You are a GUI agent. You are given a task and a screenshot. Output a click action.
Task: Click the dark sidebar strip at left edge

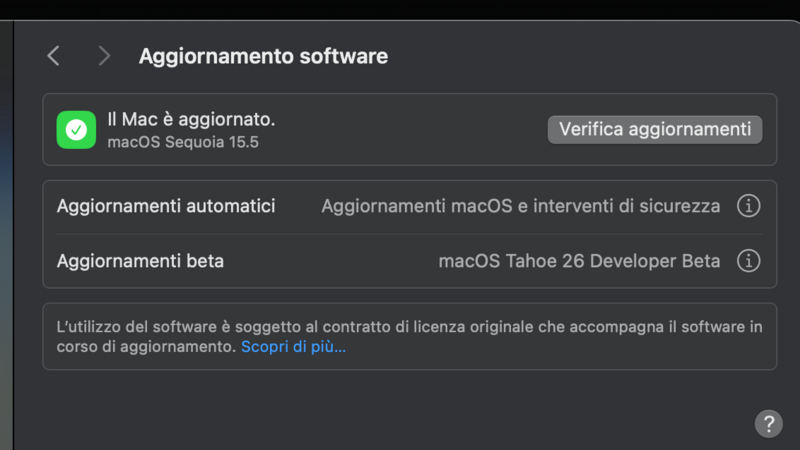[x=6, y=250]
